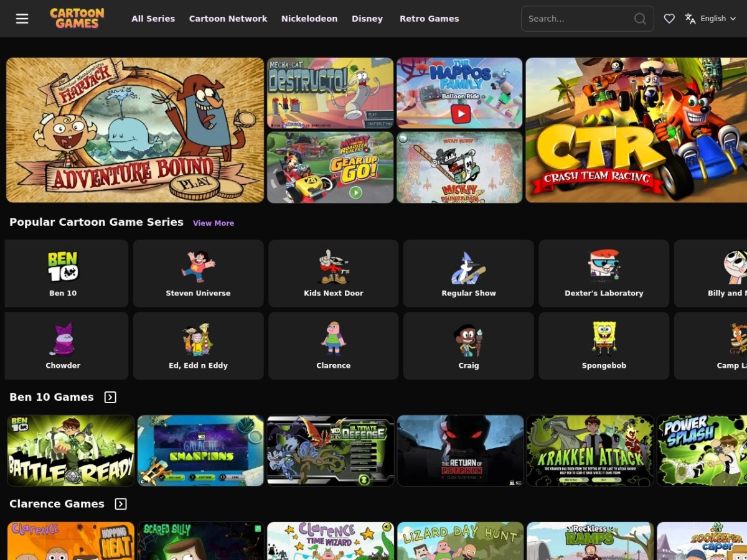Open the hamburger menu
The height and width of the screenshot is (560, 747).
coord(22,19)
